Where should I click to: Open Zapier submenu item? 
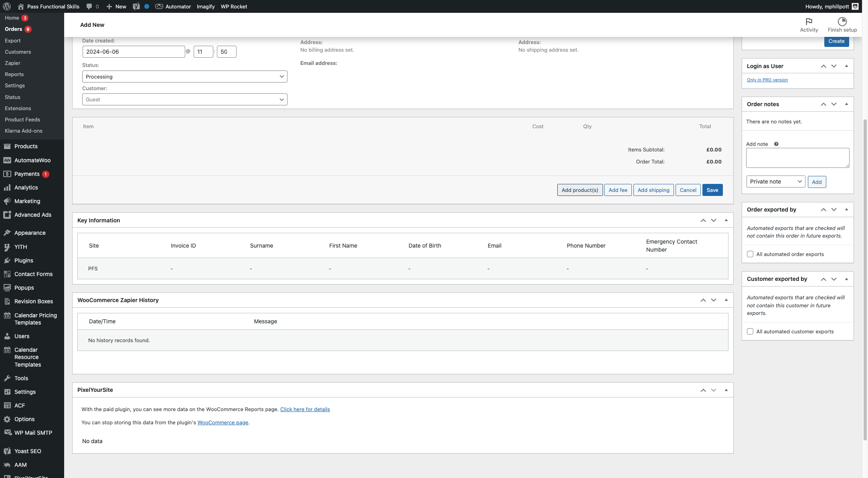click(12, 63)
